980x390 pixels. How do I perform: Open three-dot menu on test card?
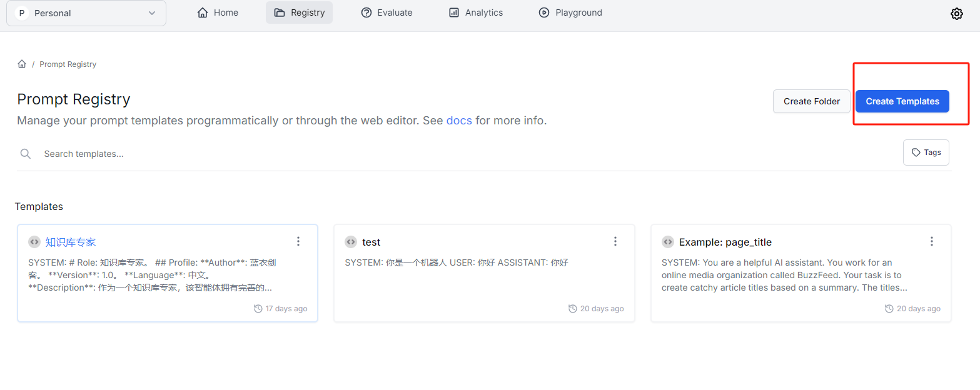tap(615, 241)
